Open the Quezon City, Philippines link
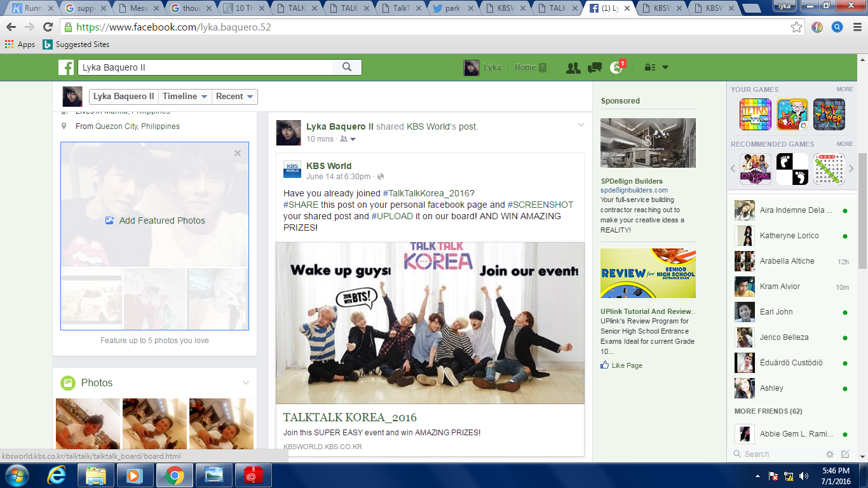The height and width of the screenshot is (488, 868). coord(137,126)
